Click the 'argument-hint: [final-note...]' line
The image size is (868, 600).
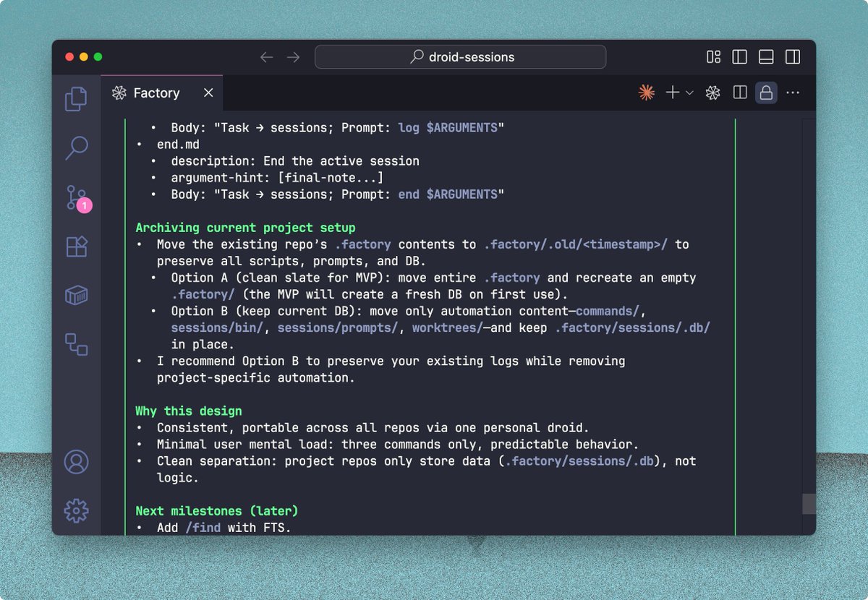pos(277,178)
